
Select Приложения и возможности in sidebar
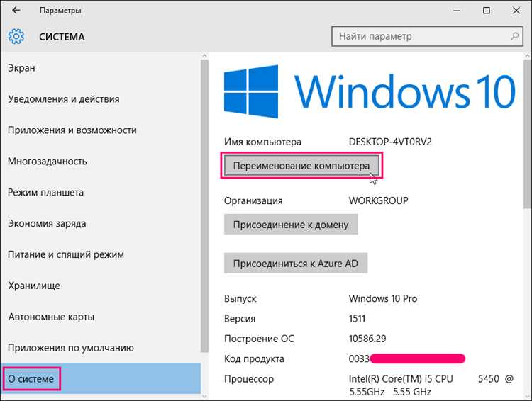click(72, 130)
